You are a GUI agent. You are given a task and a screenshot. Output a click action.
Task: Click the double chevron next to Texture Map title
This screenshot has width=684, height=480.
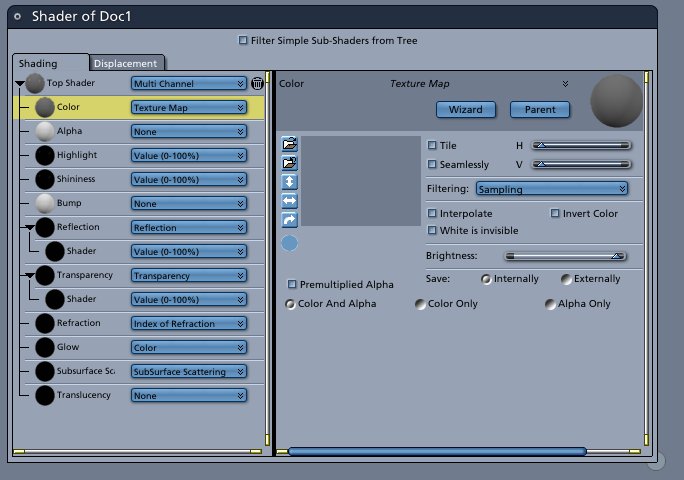coord(565,83)
